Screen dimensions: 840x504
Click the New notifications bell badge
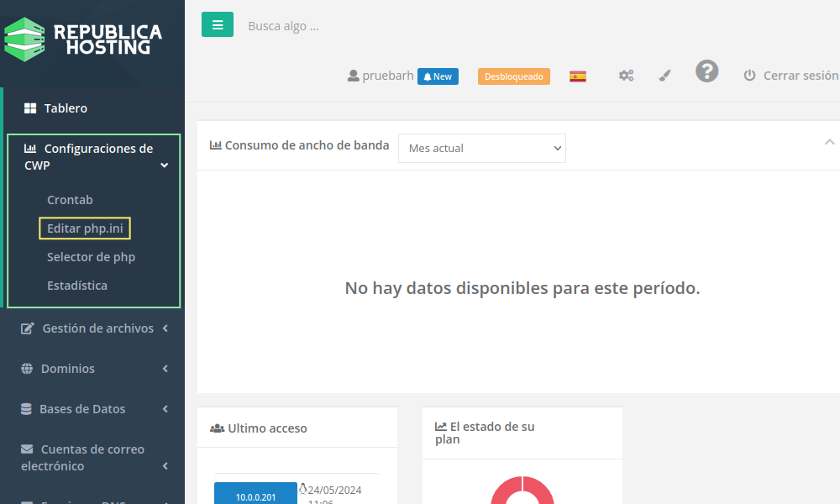[438, 76]
